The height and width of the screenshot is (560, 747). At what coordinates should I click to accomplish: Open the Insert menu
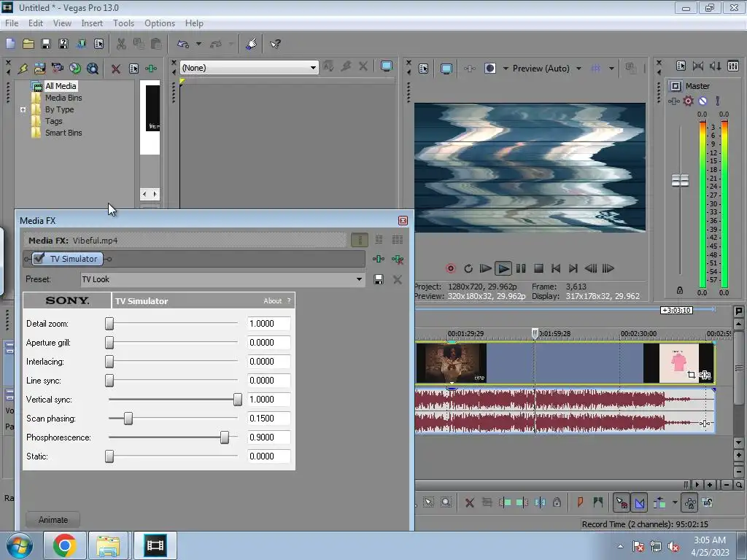pyautogui.click(x=92, y=23)
